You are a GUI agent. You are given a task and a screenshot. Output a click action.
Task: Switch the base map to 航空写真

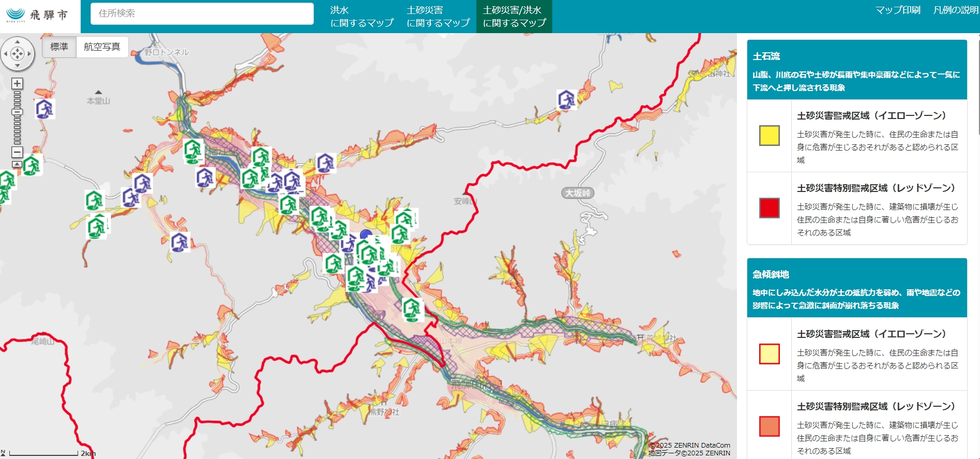[102, 47]
